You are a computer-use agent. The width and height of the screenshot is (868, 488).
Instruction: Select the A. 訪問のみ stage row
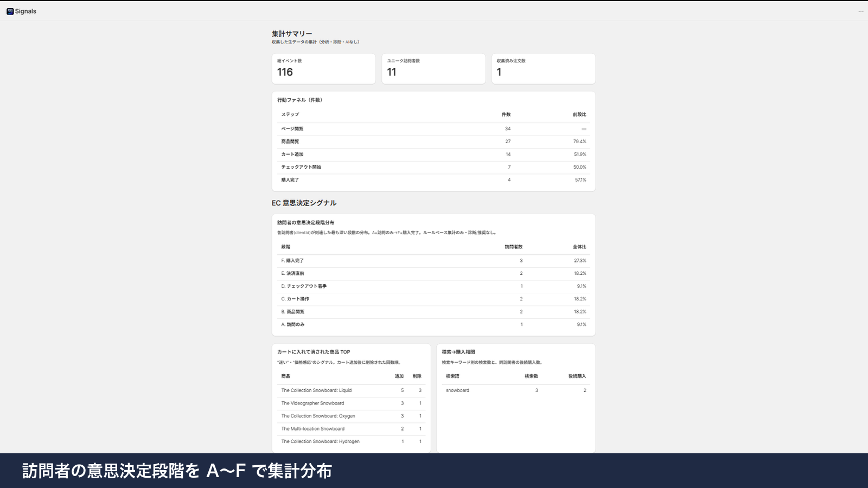[x=433, y=325]
